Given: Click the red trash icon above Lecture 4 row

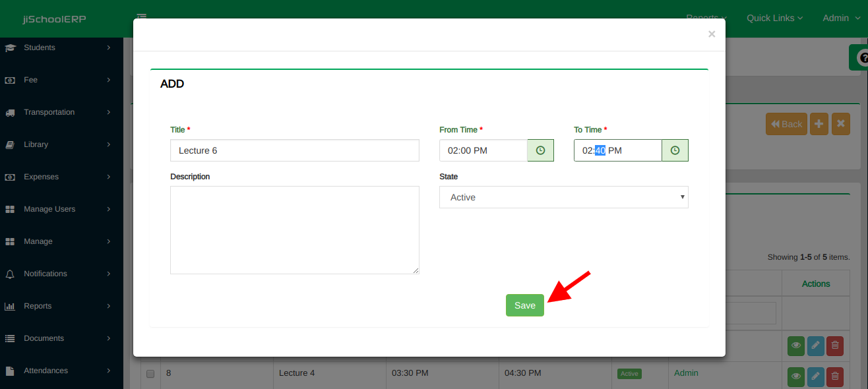Looking at the screenshot, I should coord(835,345).
